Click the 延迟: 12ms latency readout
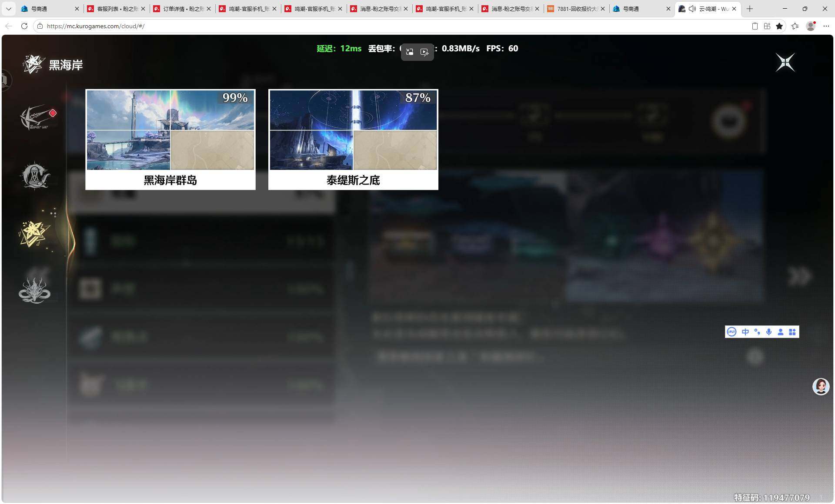The height and width of the screenshot is (504, 835). [x=339, y=49]
